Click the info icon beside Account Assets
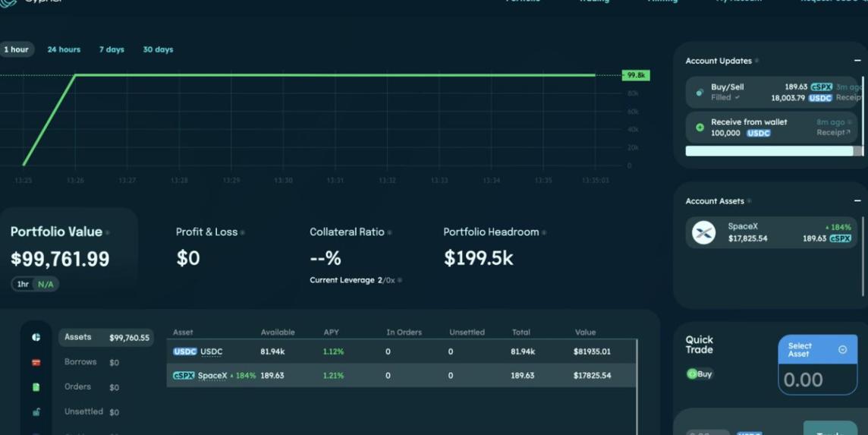 tap(749, 201)
